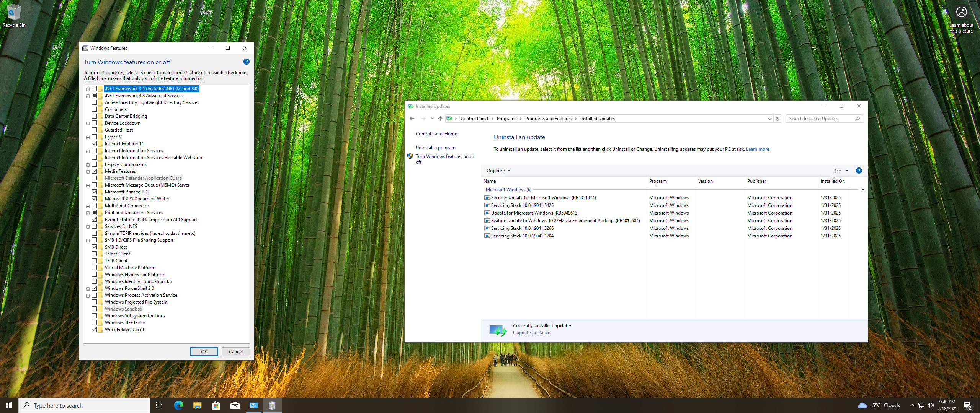980x413 pixels.
Task: Open notification center icon
Action: click(x=968, y=406)
